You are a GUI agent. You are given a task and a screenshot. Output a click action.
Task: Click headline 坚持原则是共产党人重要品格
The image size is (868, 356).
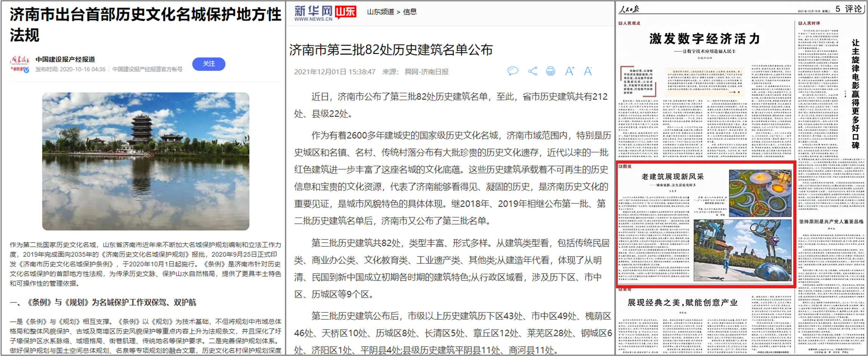click(831, 221)
